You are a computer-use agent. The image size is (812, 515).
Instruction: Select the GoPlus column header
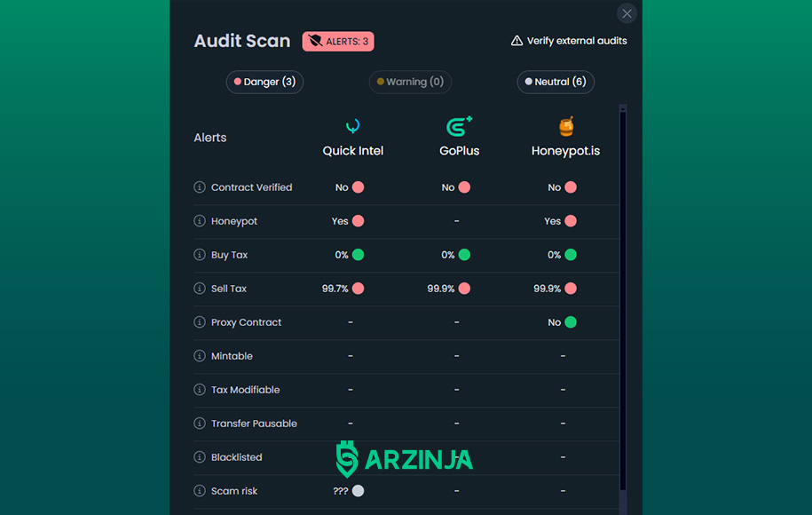coord(460,151)
